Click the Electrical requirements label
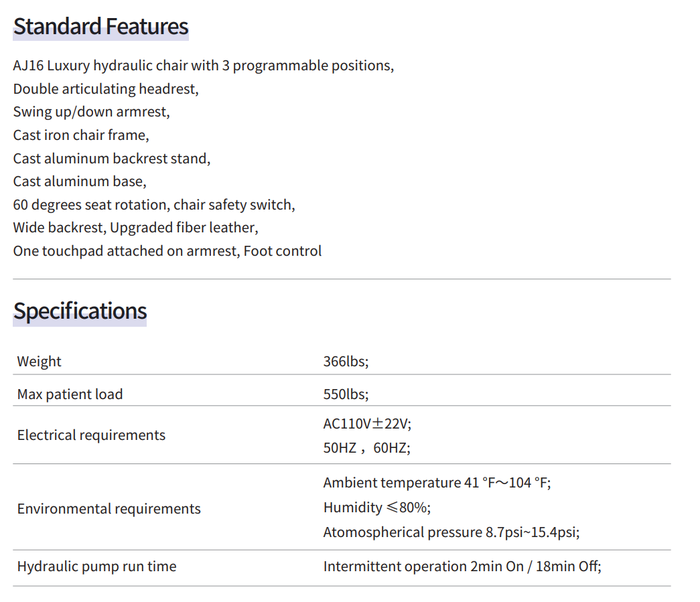The image size is (700, 602). 91,435
